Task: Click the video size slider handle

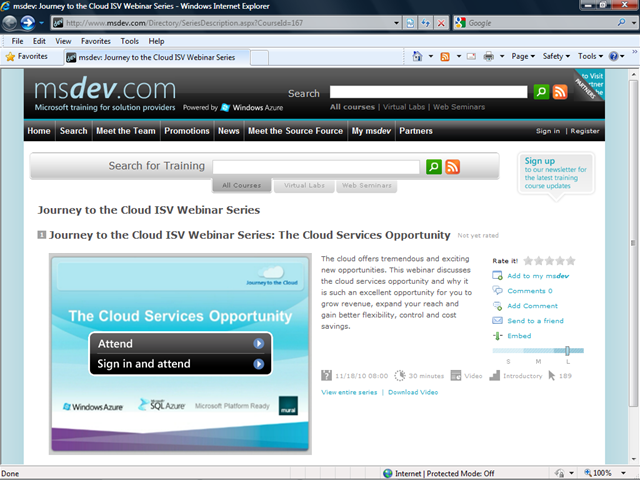Action: 567,350
